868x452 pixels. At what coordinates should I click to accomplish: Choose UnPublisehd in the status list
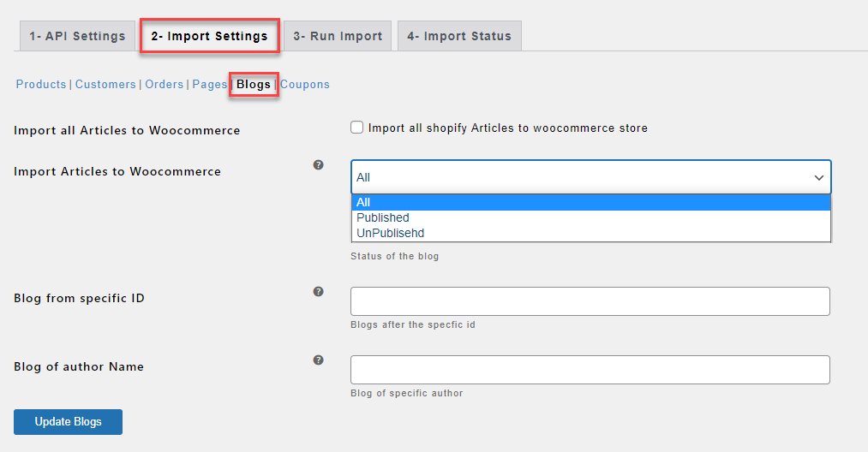(x=591, y=234)
